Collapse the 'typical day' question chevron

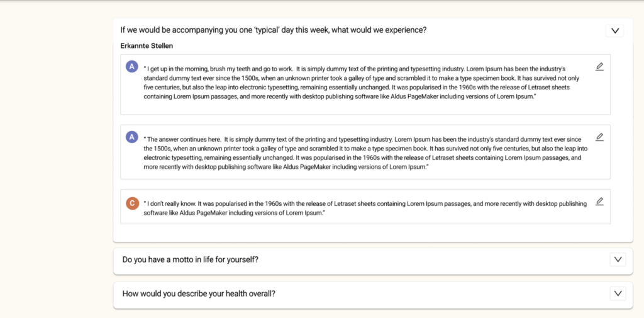pyautogui.click(x=614, y=30)
